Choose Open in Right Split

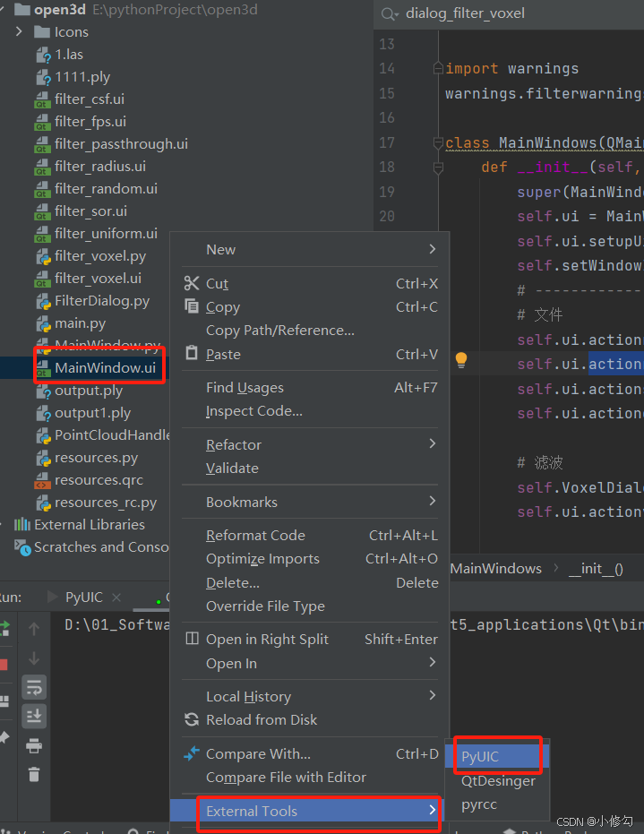pyautogui.click(x=310, y=640)
